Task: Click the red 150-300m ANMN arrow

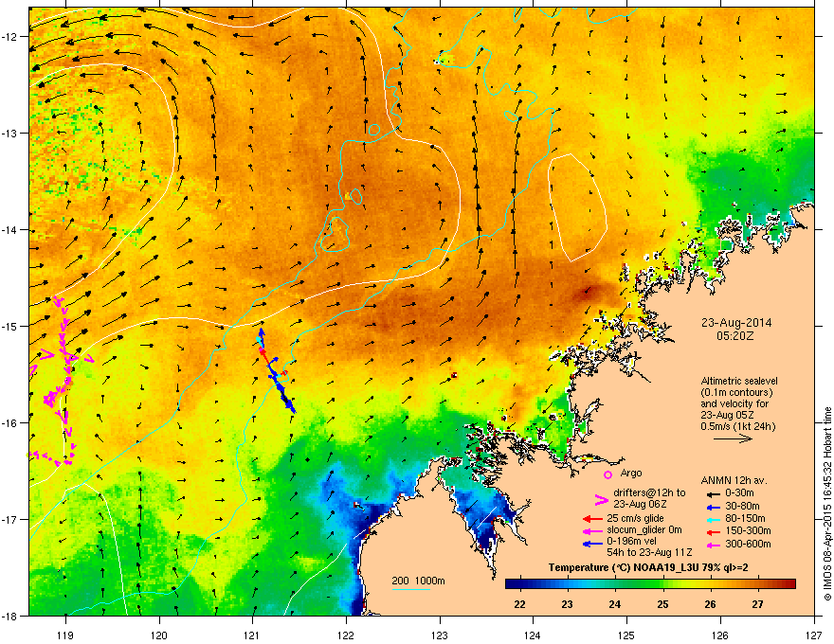Action: point(712,530)
